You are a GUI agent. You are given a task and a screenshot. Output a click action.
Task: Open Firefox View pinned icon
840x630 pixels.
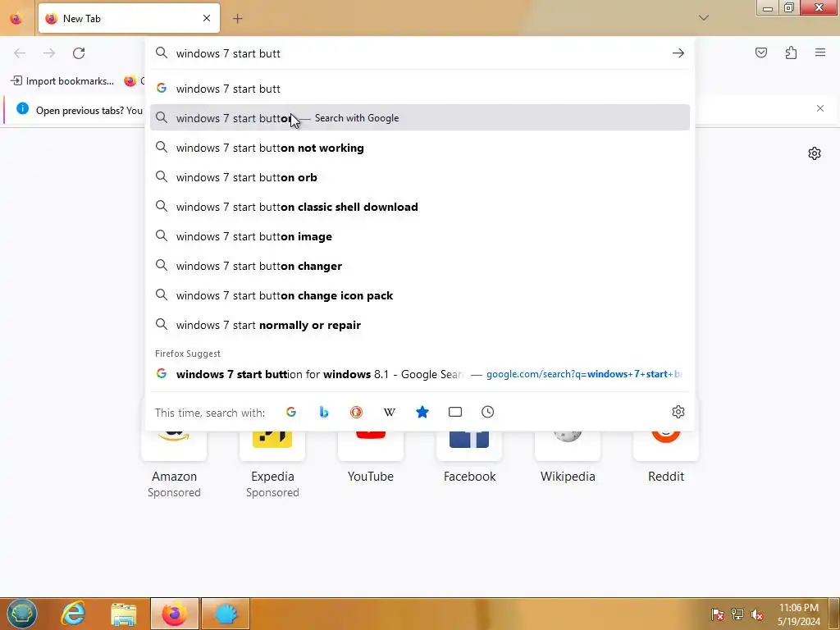coord(16,18)
